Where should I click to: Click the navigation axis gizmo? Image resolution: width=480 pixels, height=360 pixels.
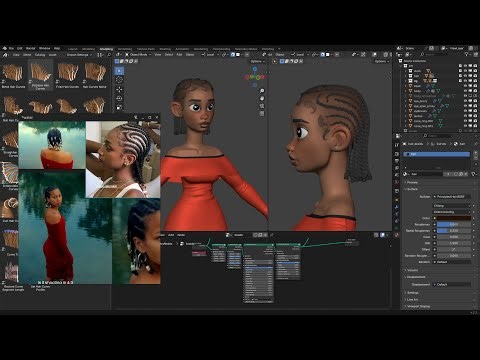[x=255, y=76]
